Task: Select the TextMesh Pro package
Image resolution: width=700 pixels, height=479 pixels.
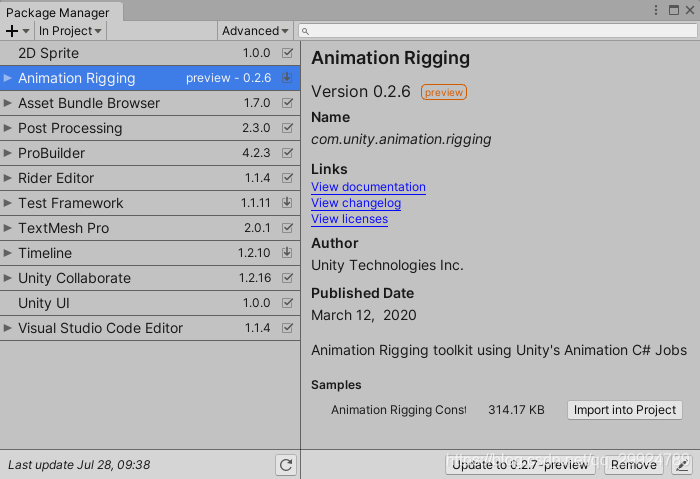Action: (x=150, y=228)
